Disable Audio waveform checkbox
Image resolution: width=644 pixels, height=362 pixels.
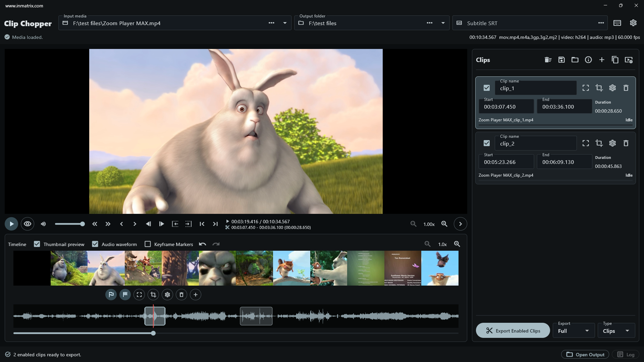coord(95,244)
